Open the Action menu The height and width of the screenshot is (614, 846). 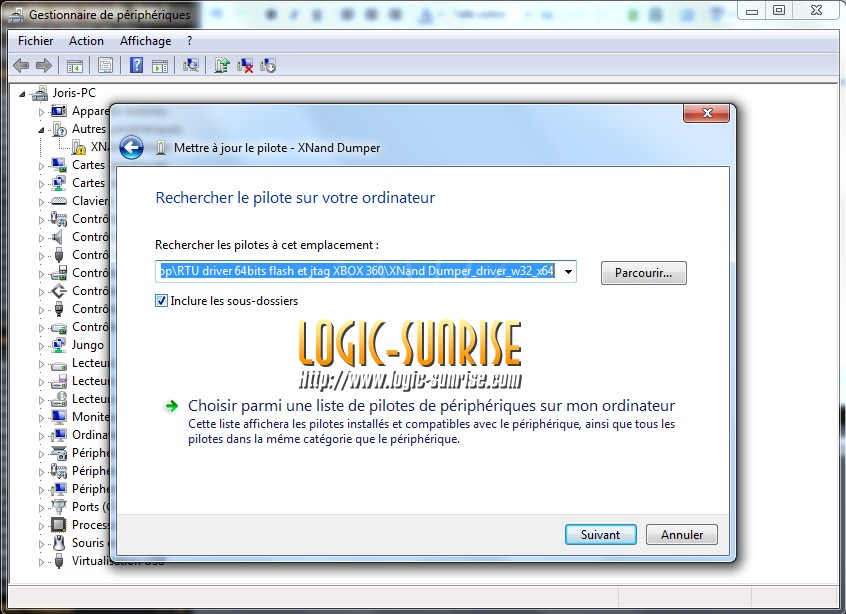[x=86, y=41]
